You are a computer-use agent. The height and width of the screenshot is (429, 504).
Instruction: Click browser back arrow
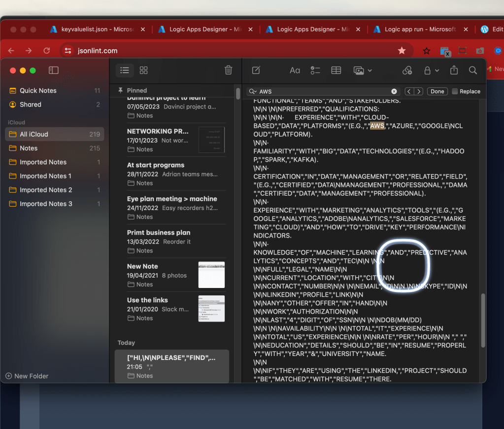point(11,50)
